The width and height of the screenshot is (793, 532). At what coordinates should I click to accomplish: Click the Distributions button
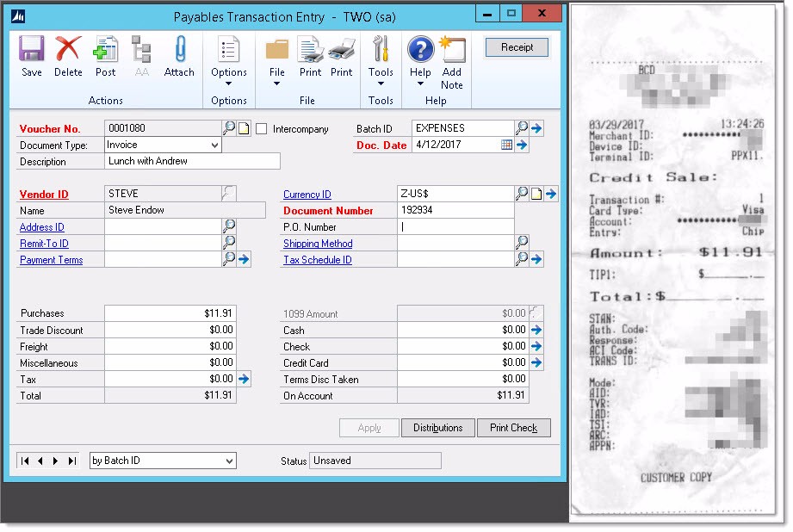[x=437, y=428]
